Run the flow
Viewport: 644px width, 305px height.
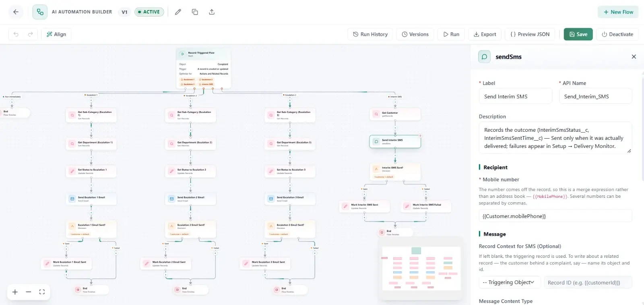[x=451, y=34]
